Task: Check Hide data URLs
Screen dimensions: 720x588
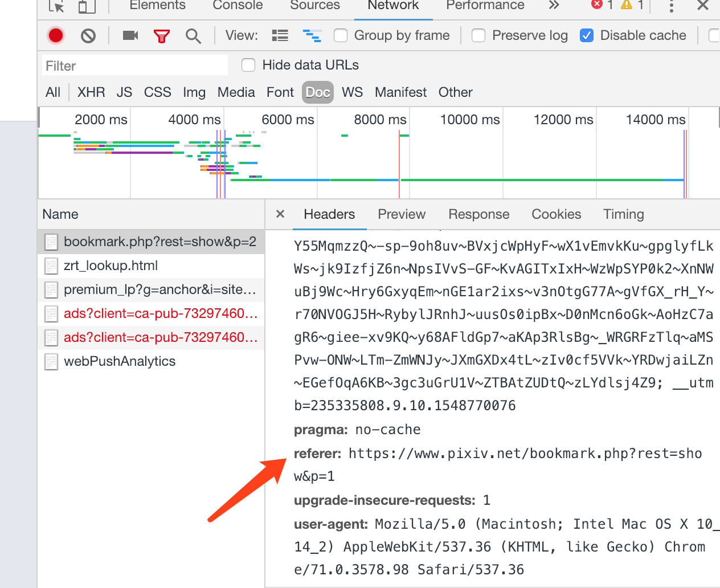Action: click(248, 65)
